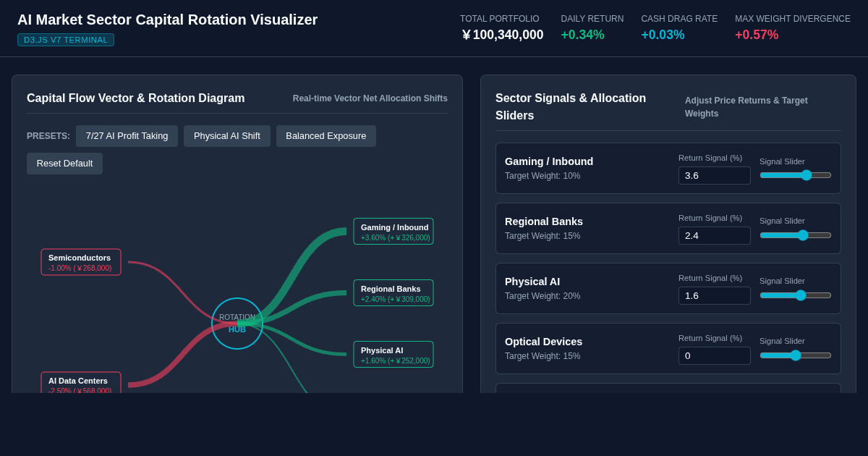Click 'Real-time Vector Net Allocation Shifts' subtitle

coord(370,98)
